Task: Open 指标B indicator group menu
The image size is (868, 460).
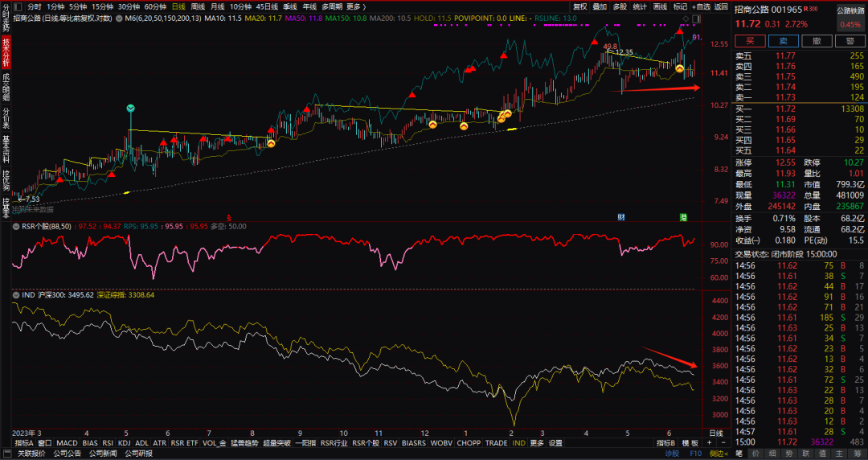Action: coord(666,443)
